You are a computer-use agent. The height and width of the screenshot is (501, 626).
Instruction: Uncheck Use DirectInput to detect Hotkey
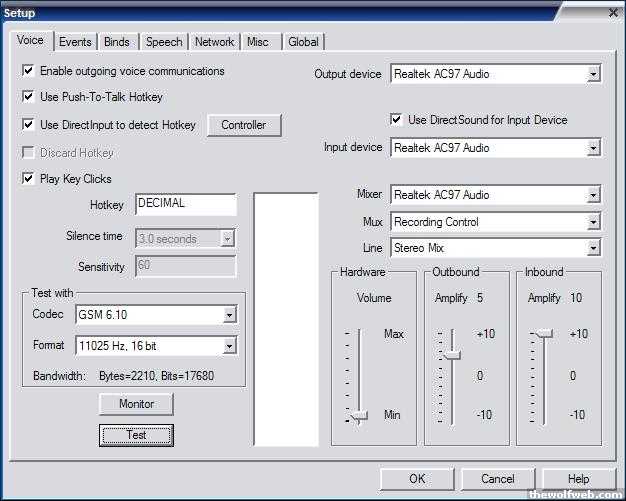point(28,125)
